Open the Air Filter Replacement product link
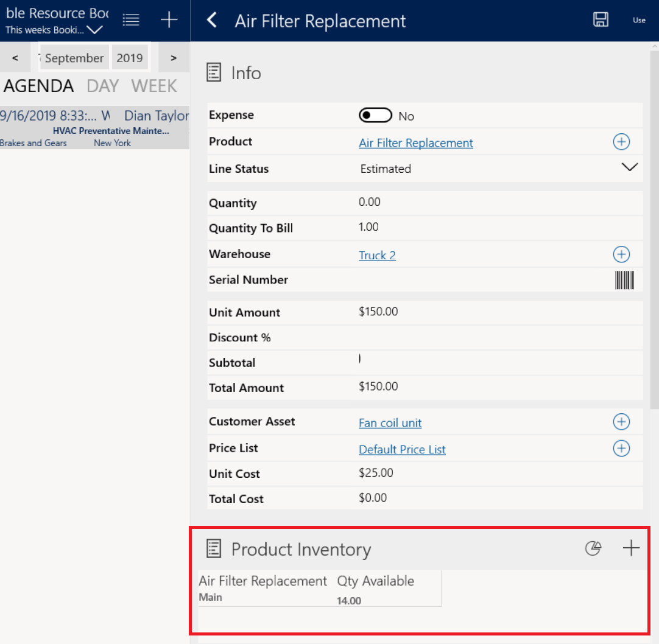Image resolution: width=659 pixels, height=644 pixels. (415, 143)
